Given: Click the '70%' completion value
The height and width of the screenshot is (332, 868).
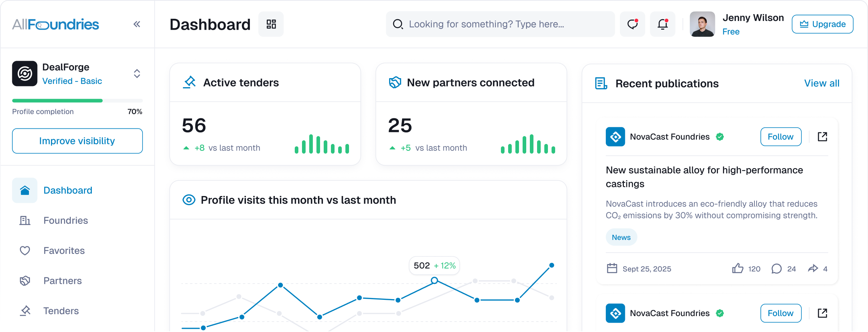Looking at the screenshot, I should tap(135, 111).
